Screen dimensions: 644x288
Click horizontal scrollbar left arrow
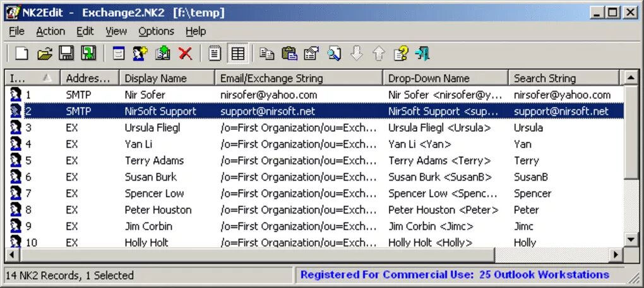coord(11,255)
